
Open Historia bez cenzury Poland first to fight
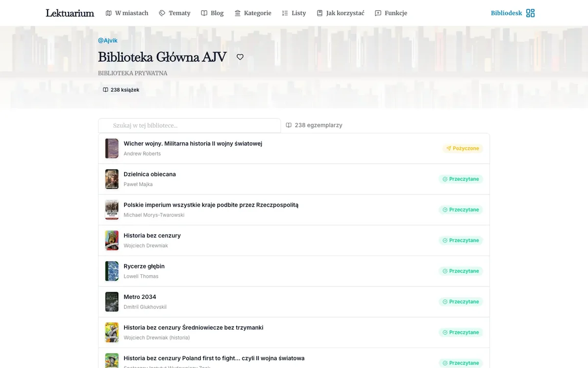coord(214,358)
